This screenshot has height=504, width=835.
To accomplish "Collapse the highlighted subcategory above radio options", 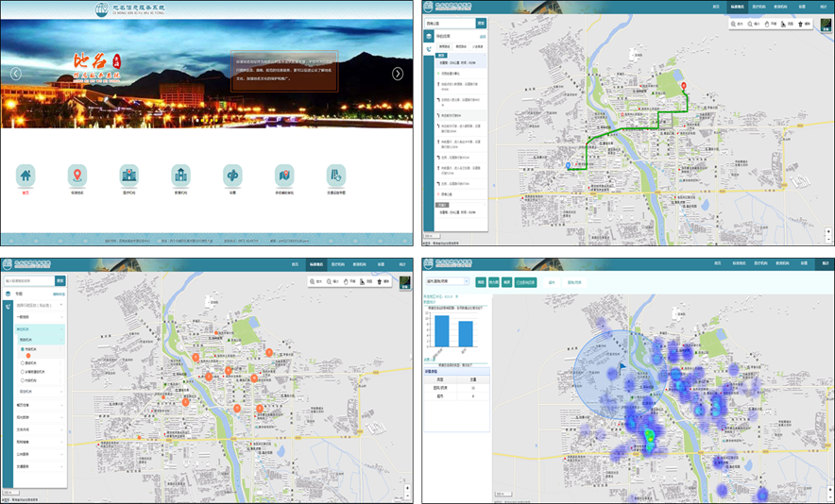I will 42,340.
